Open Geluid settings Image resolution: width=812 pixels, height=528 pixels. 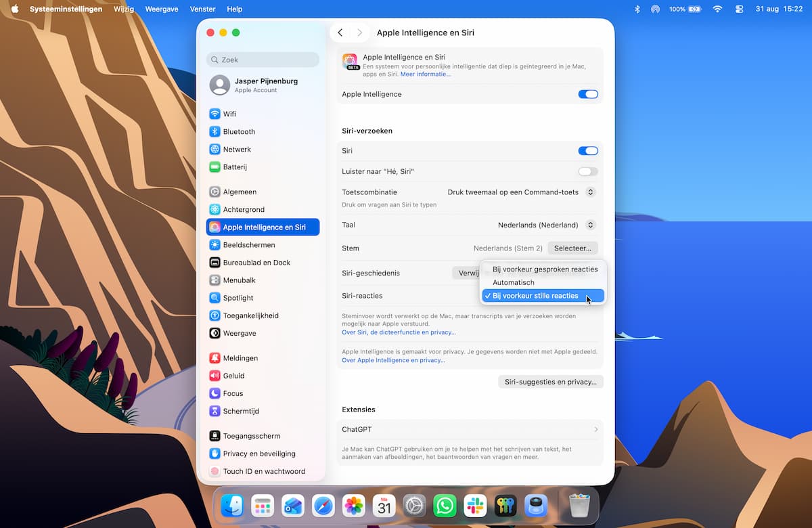point(263,375)
